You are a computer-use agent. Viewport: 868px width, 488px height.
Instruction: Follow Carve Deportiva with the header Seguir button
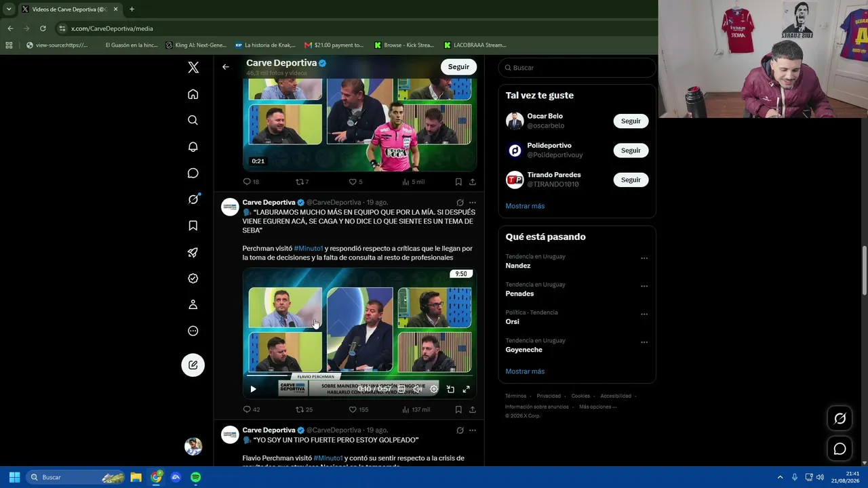pos(458,67)
